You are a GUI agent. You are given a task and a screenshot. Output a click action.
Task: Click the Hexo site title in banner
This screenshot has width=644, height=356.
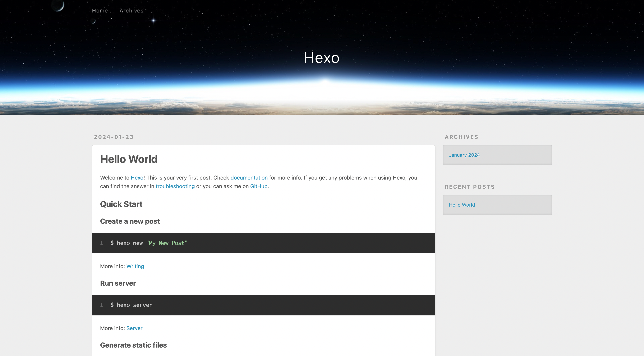click(x=321, y=58)
